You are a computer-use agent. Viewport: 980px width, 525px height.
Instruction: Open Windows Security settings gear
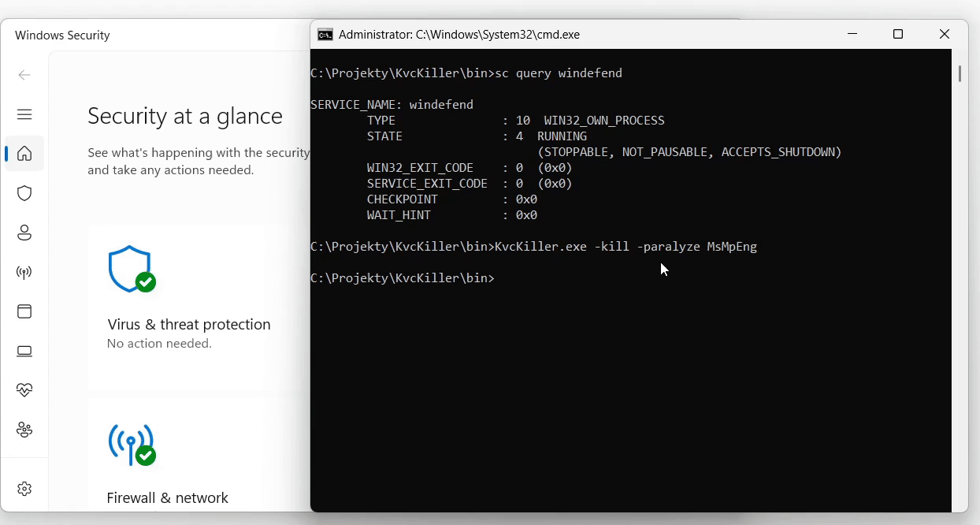tap(24, 488)
